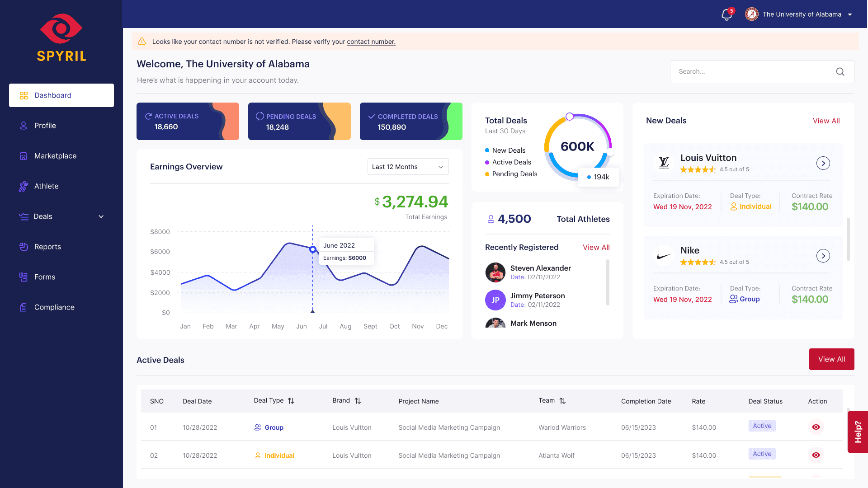Screen dimensions: 868x488
Task: View deal 01 using eye icon
Action: click(x=816, y=427)
